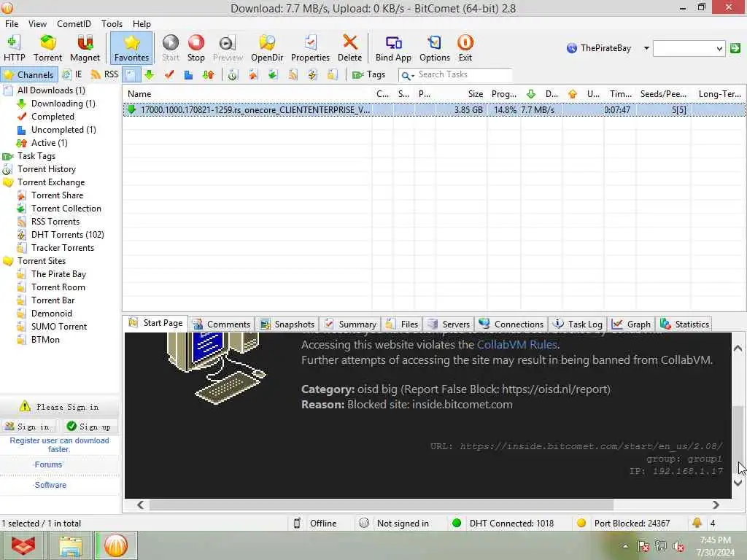This screenshot has height=560, width=747.
Task: Click the RSS Torrents icon in the filter toolbar
Action: 293,75
